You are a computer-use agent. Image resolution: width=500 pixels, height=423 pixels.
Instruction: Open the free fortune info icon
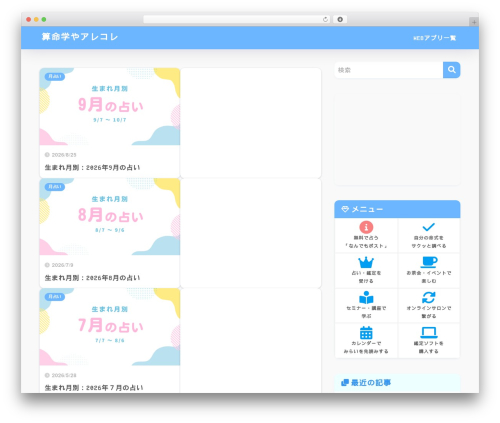click(366, 227)
